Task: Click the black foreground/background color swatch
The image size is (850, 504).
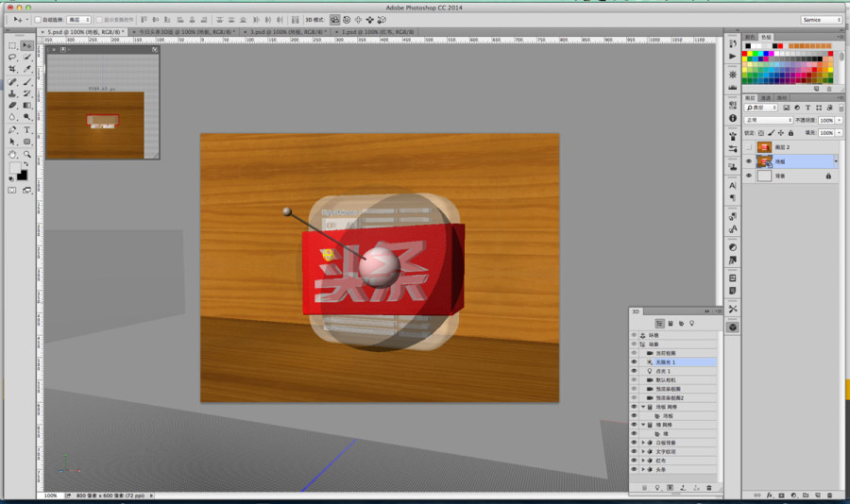Action: coord(22,175)
